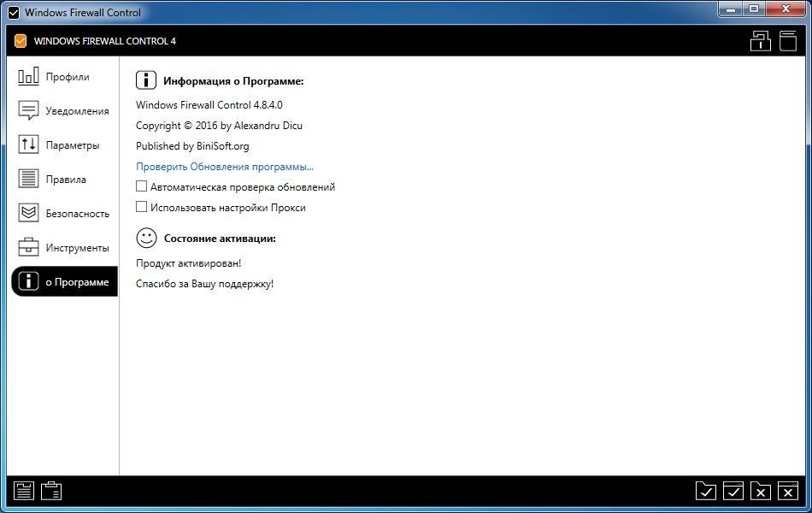
Task: Select the о Программе section
Action: 64,281
